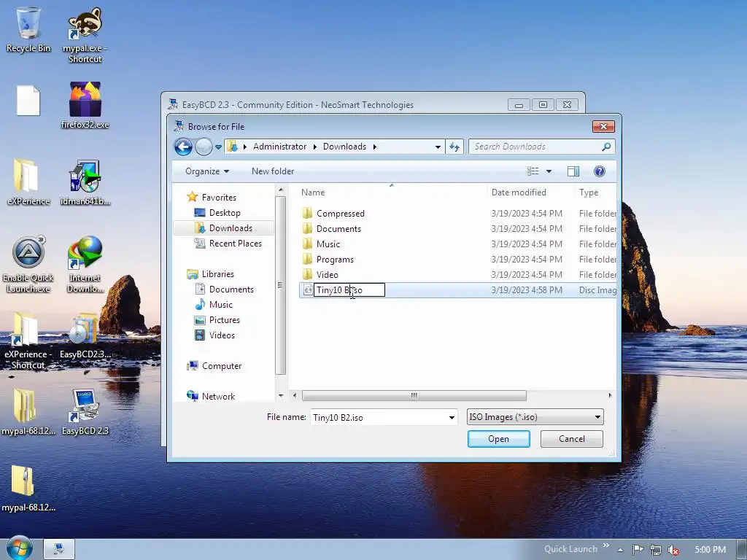Open the Recycle Bin desktop icon
The width and height of the screenshot is (747, 560).
28,29
